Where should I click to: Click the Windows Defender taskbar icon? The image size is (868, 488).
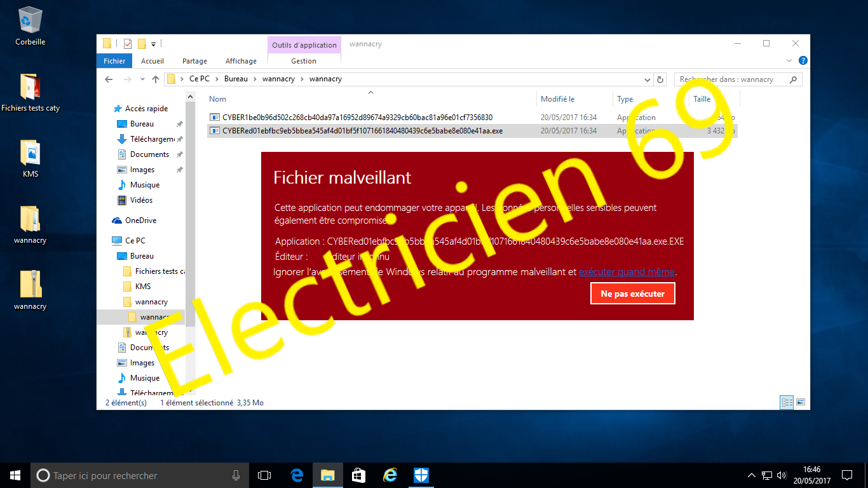click(x=421, y=475)
